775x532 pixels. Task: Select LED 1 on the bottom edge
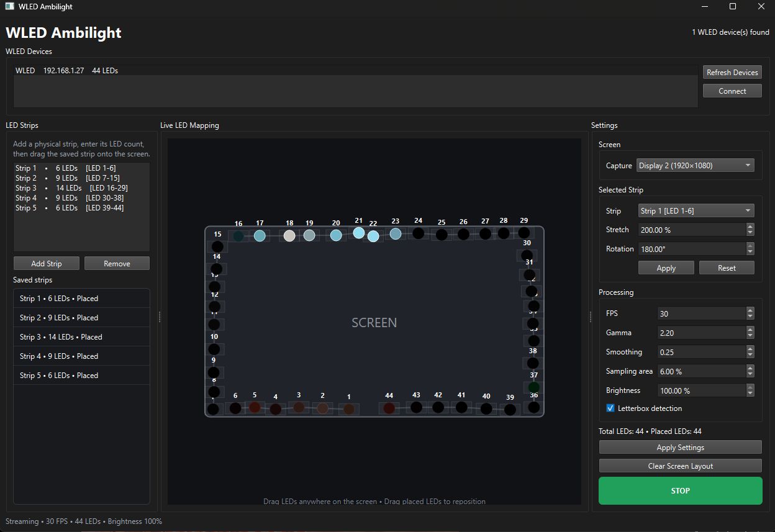pyautogui.click(x=349, y=409)
